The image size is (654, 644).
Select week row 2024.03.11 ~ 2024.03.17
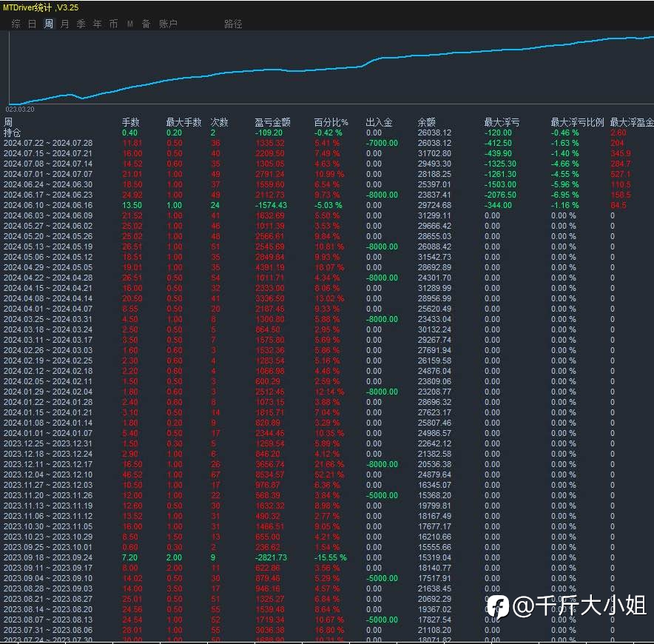327,340
